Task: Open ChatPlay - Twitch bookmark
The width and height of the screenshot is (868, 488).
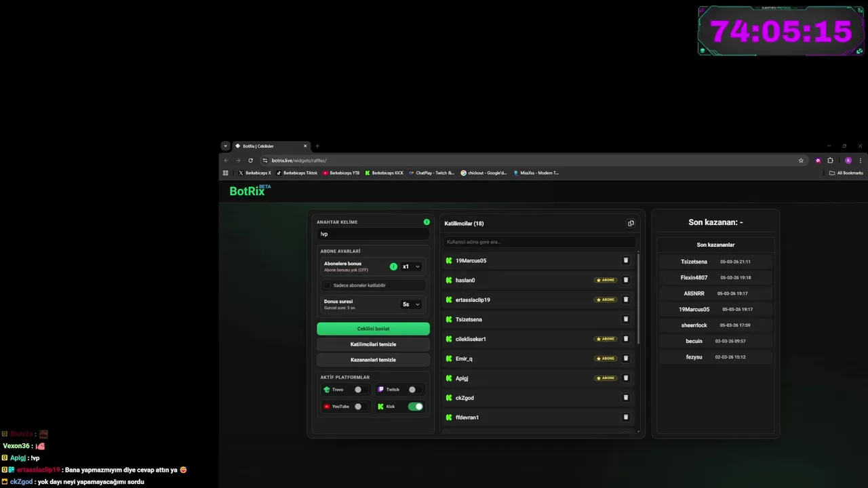Action: [431, 173]
